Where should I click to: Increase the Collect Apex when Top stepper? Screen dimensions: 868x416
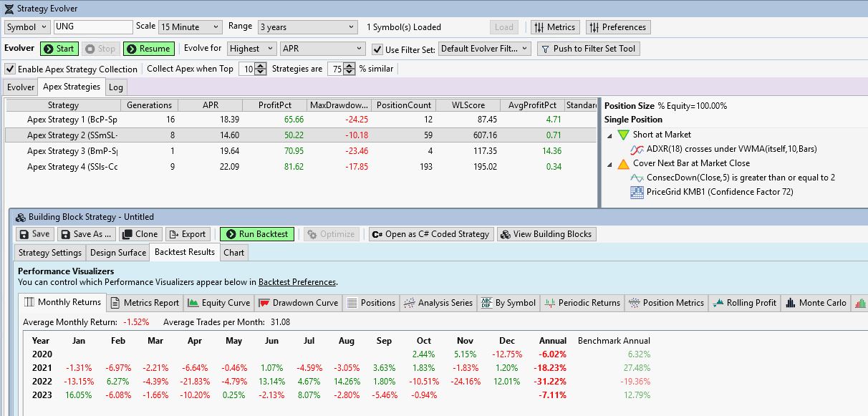tap(249, 66)
